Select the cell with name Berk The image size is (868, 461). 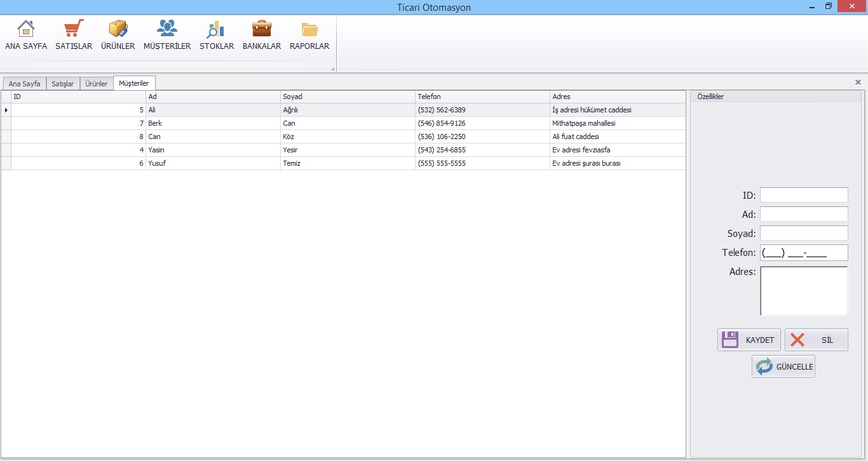pyautogui.click(x=214, y=123)
